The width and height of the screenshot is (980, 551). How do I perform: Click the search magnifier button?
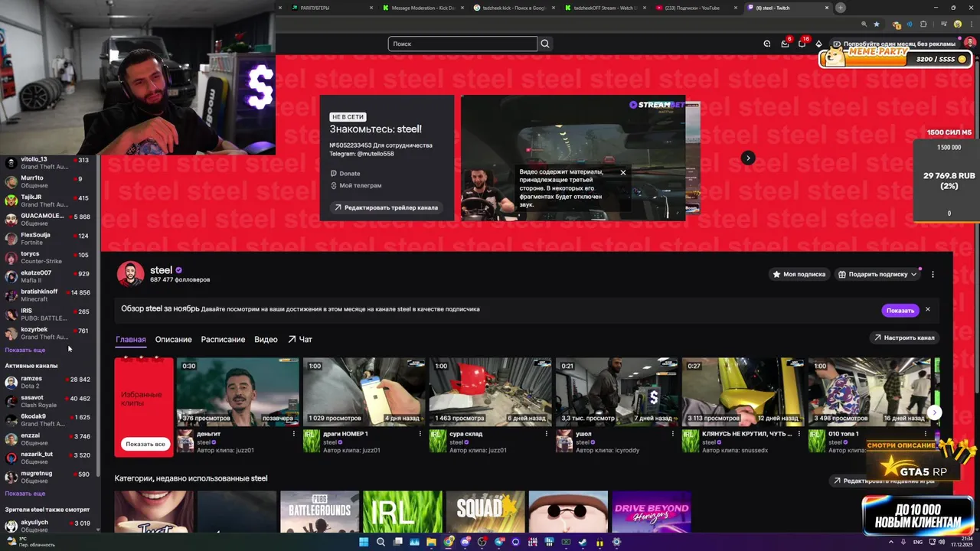coord(545,44)
